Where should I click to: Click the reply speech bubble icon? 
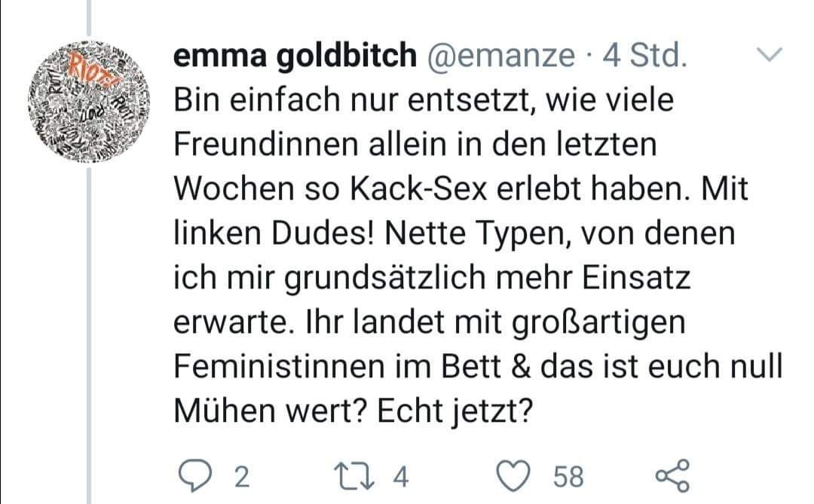(x=200, y=476)
